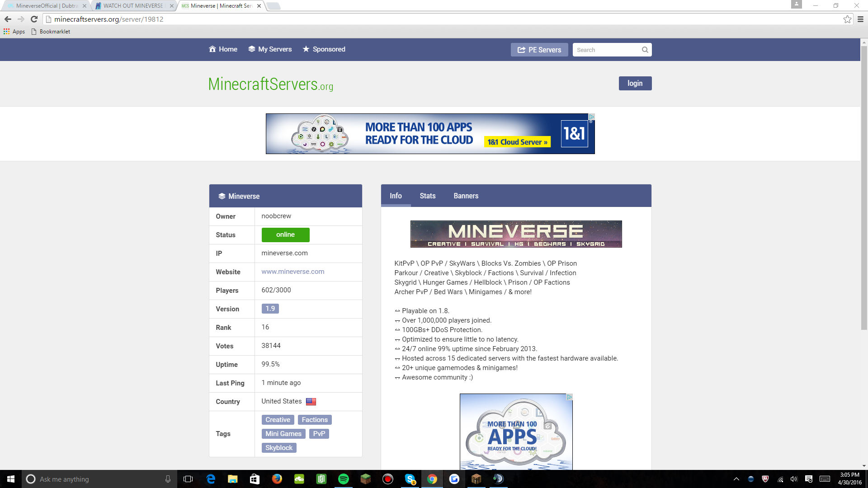868x488 pixels.
Task: Open My Servers in the navigation bar
Action: [x=270, y=49]
